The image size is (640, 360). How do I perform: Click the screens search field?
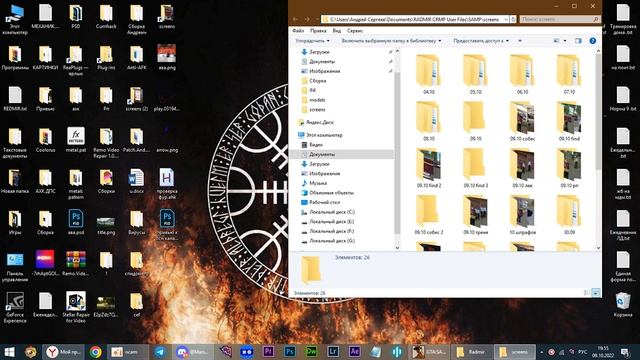click(560, 19)
